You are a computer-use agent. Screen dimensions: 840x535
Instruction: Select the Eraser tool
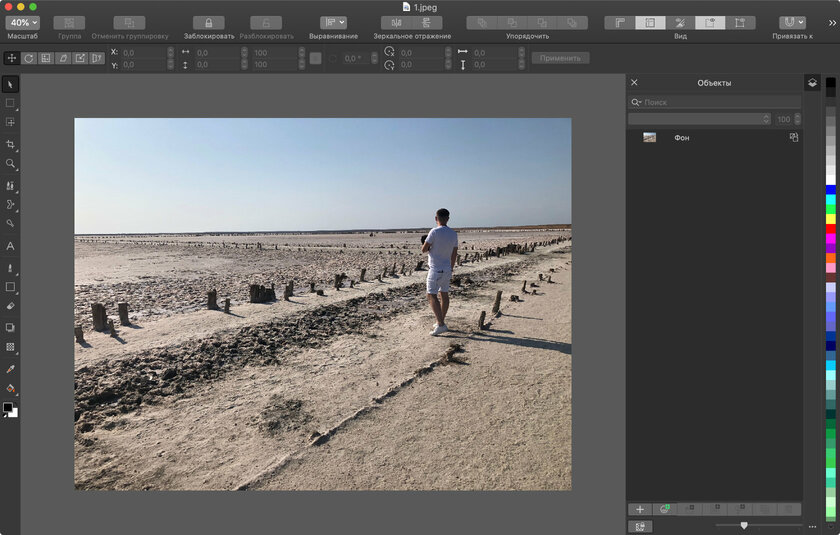tap(10, 306)
